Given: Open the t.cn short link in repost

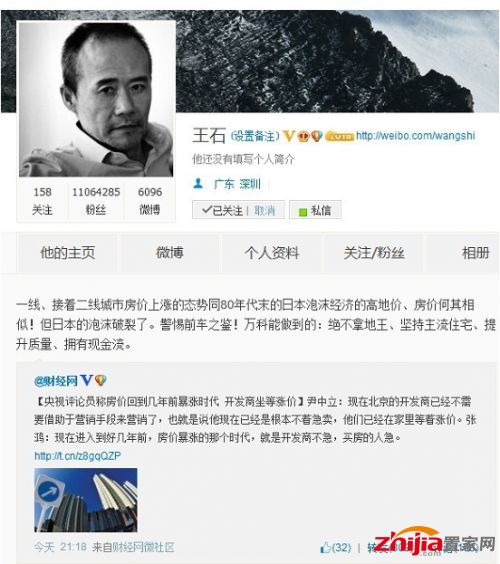Looking at the screenshot, I should [78, 456].
